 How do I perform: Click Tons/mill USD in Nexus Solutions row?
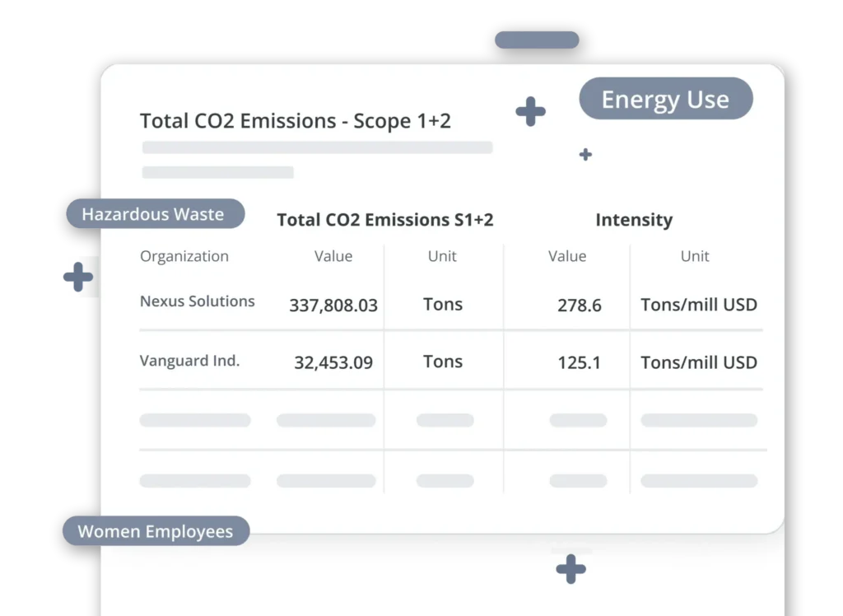point(698,305)
